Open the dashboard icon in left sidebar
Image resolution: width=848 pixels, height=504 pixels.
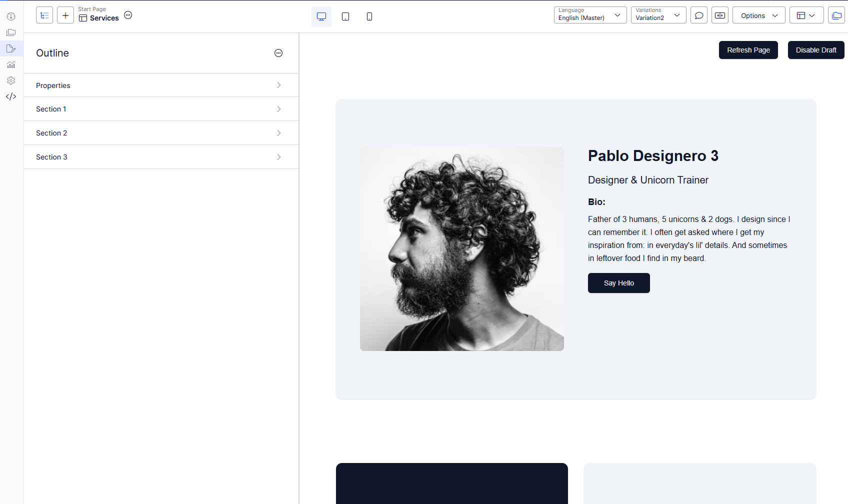pos(11,16)
